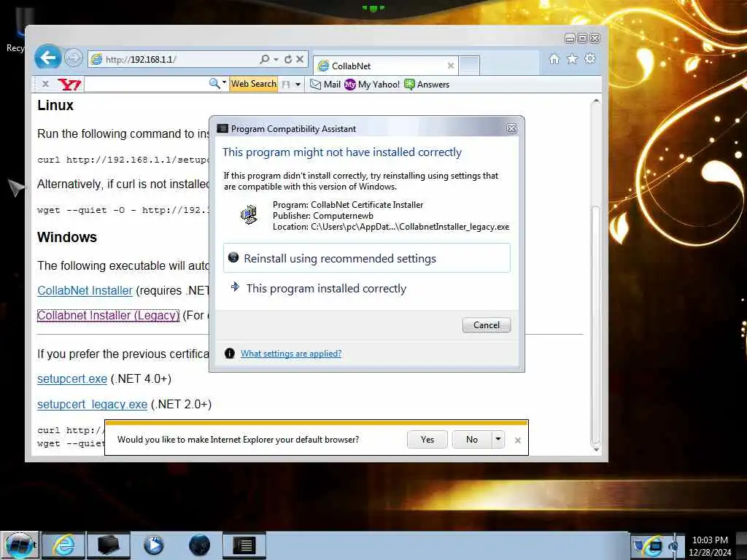Dismiss the default browser notification bar
This screenshot has width=747, height=560.
(518, 440)
